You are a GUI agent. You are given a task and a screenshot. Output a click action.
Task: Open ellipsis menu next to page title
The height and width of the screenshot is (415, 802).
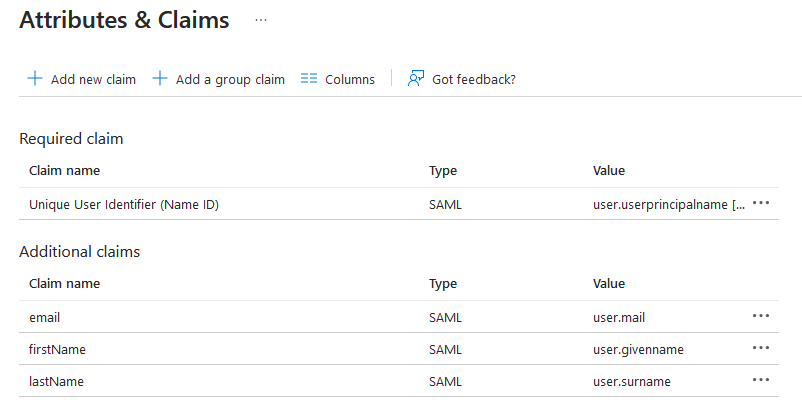(x=261, y=20)
